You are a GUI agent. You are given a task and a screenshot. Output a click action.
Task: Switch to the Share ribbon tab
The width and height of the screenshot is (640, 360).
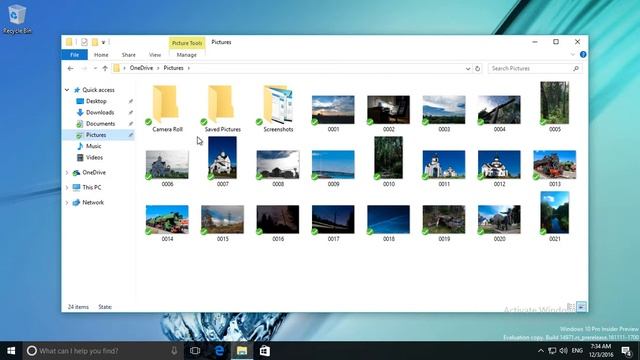click(129, 55)
